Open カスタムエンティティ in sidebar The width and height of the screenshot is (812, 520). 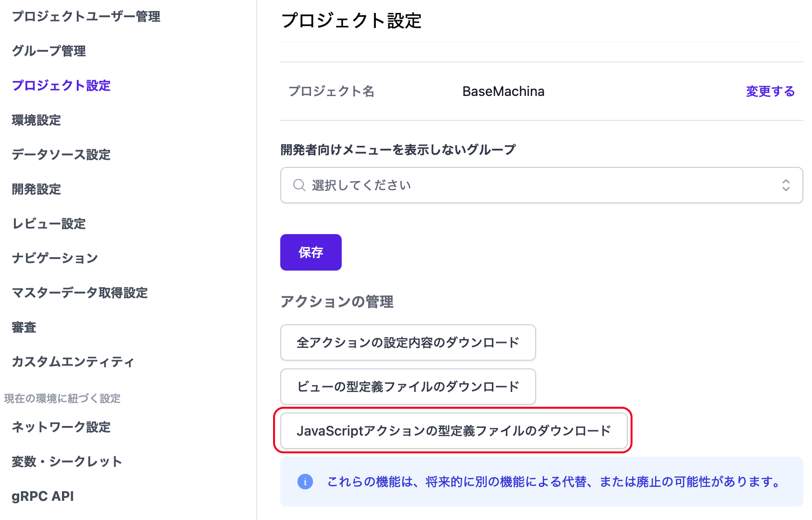tap(73, 362)
